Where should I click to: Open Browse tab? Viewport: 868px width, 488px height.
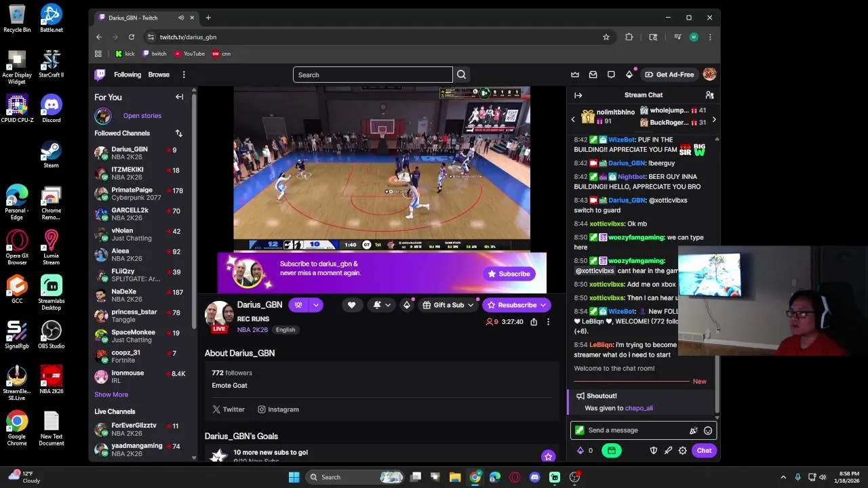tap(159, 75)
